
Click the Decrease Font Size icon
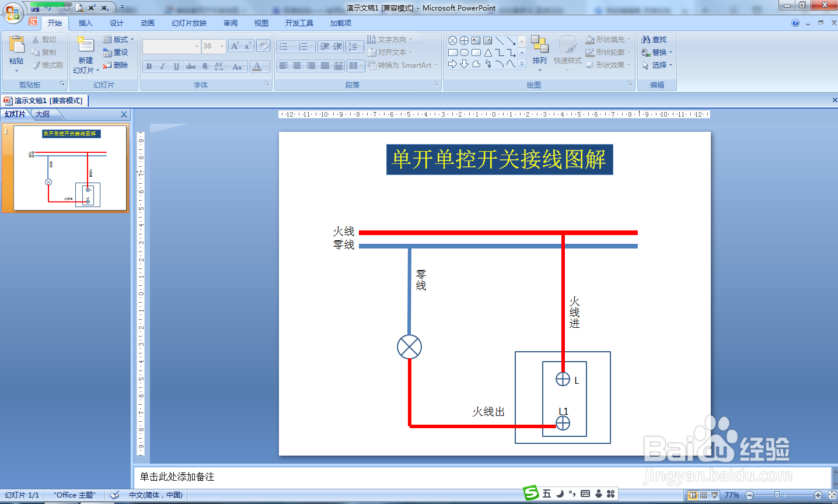point(247,46)
